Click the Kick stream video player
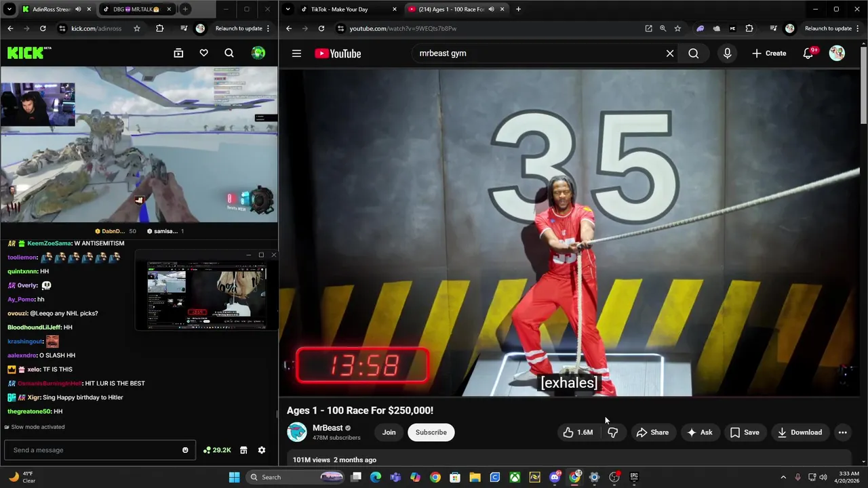This screenshot has width=868, height=488. [139, 144]
